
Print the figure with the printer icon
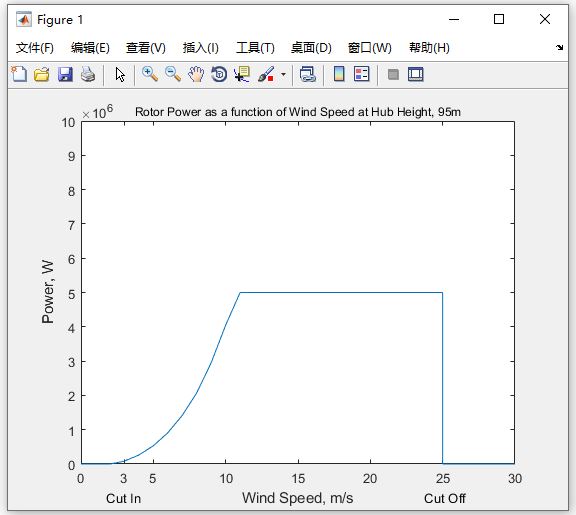[x=88, y=74]
